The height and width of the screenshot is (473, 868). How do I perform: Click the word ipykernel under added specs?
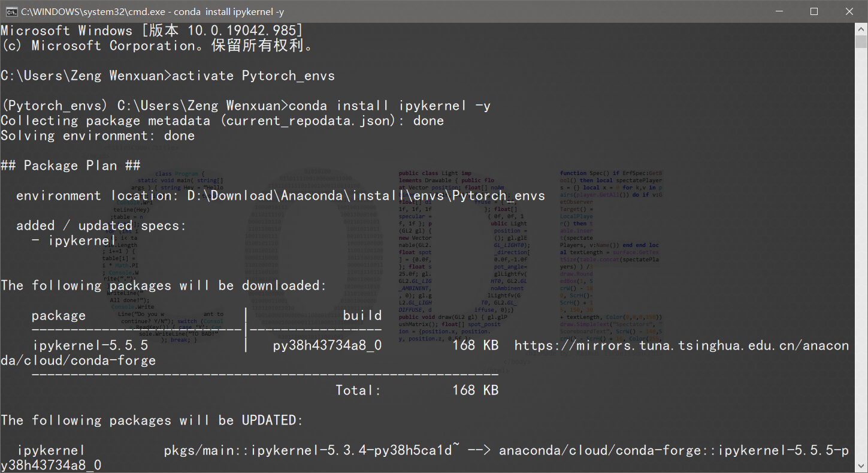pos(81,240)
